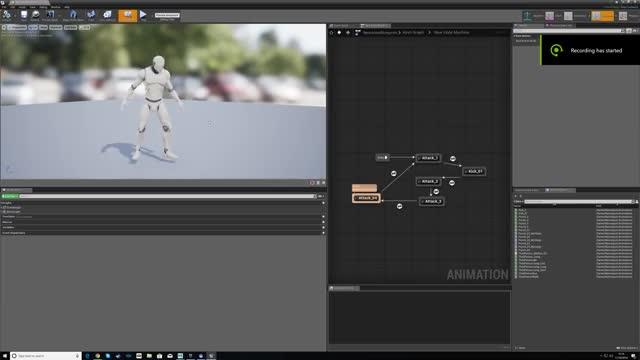Add a new function with Functions plus
The image size is (640, 360).
tap(323, 217)
